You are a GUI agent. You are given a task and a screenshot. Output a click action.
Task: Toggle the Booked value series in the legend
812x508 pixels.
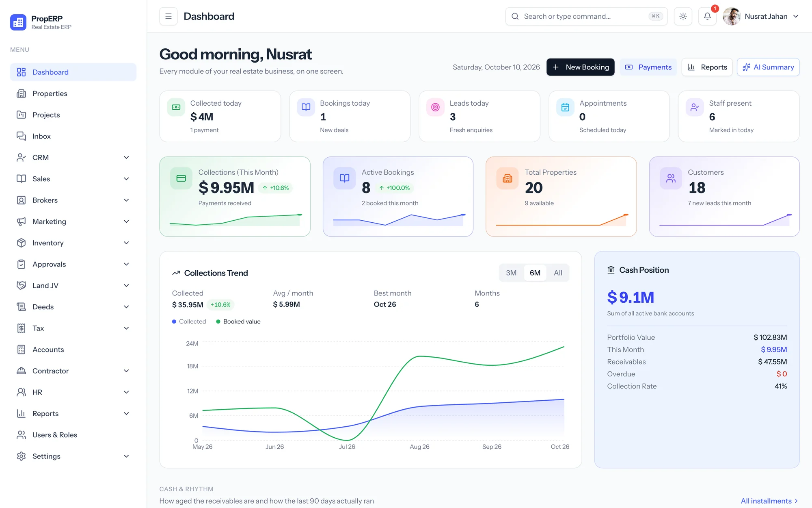point(238,321)
